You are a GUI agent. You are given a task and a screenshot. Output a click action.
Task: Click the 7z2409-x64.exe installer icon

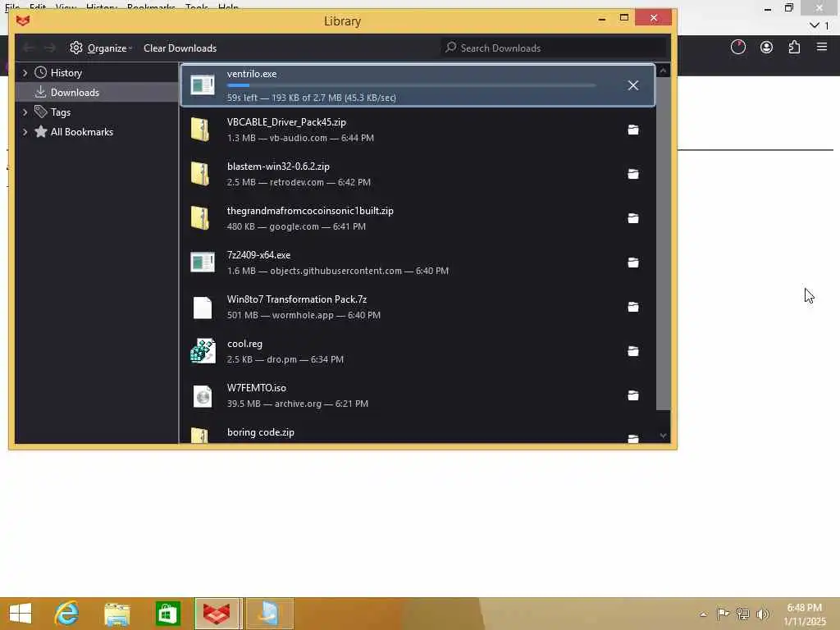tap(203, 262)
